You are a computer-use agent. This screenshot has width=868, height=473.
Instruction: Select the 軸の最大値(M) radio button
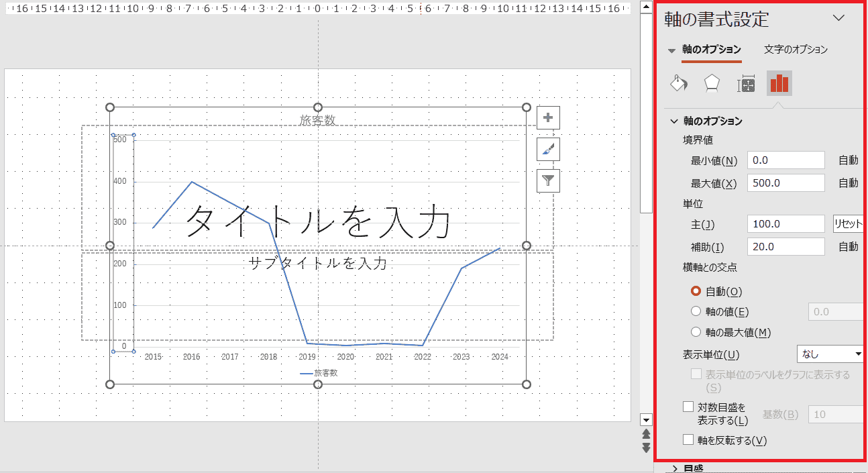click(696, 332)
